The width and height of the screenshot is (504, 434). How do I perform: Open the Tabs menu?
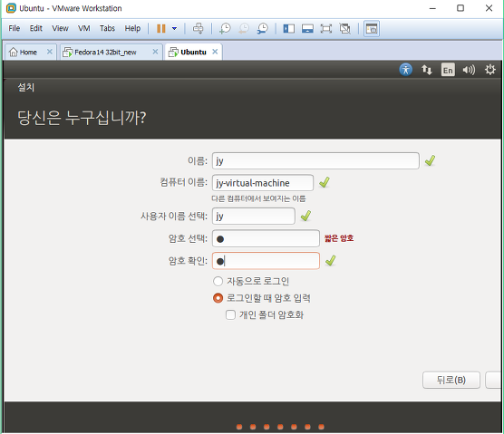click(x=107, y=28)
